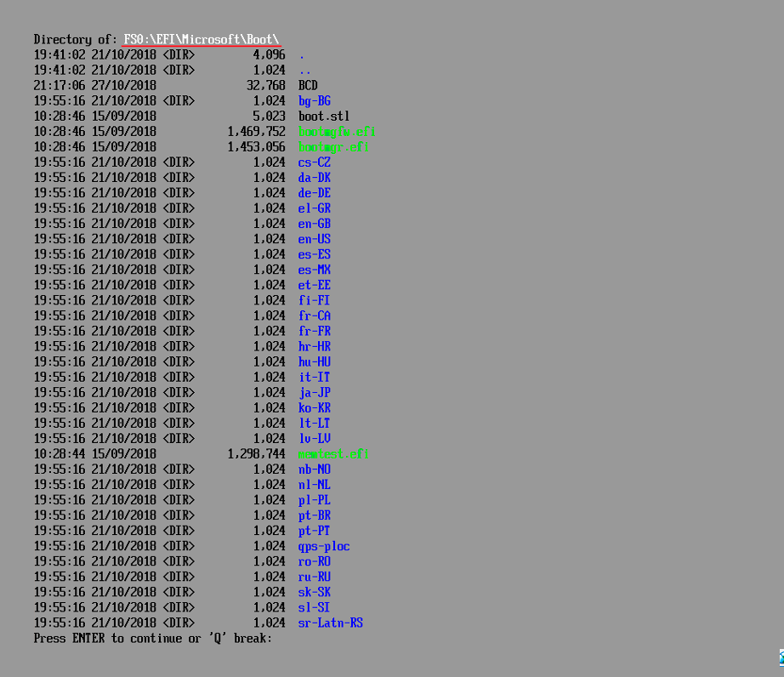The height and width of the screenshot is (677, 784).
Task: Select the da-DK directory entry
Action: pos(315,178)
